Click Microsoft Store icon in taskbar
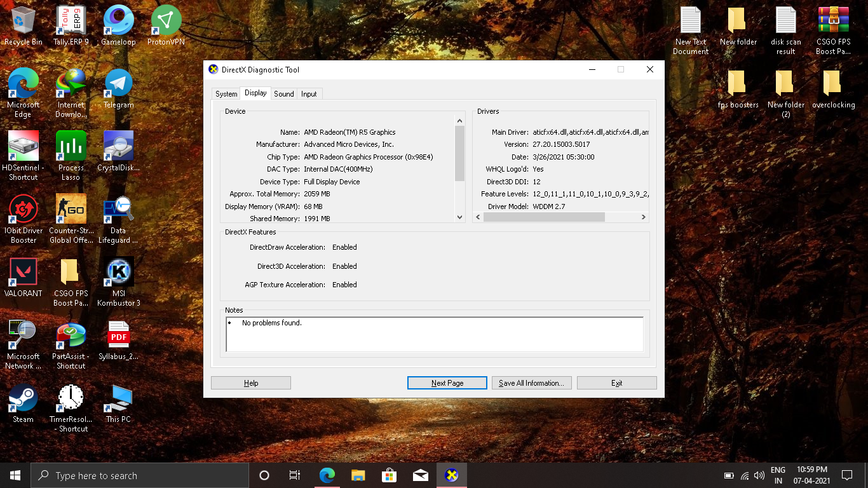Screen dimensions: 868x488 [389, 475]
